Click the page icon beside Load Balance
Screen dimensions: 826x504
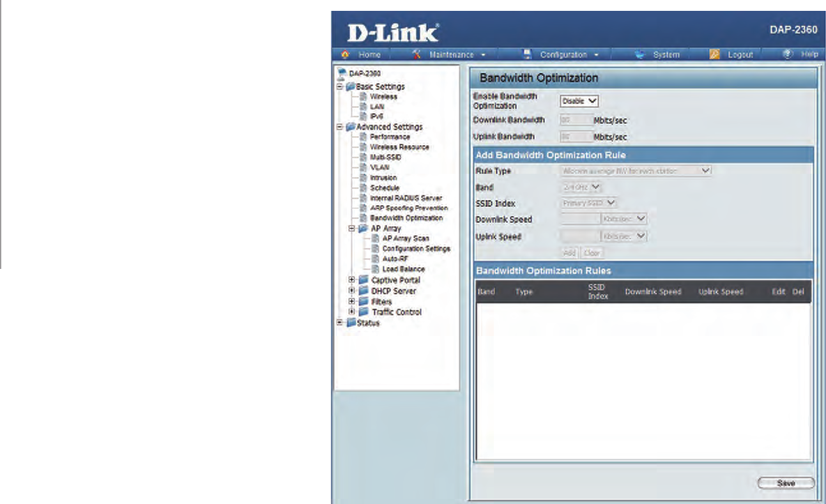pos(376,269)
